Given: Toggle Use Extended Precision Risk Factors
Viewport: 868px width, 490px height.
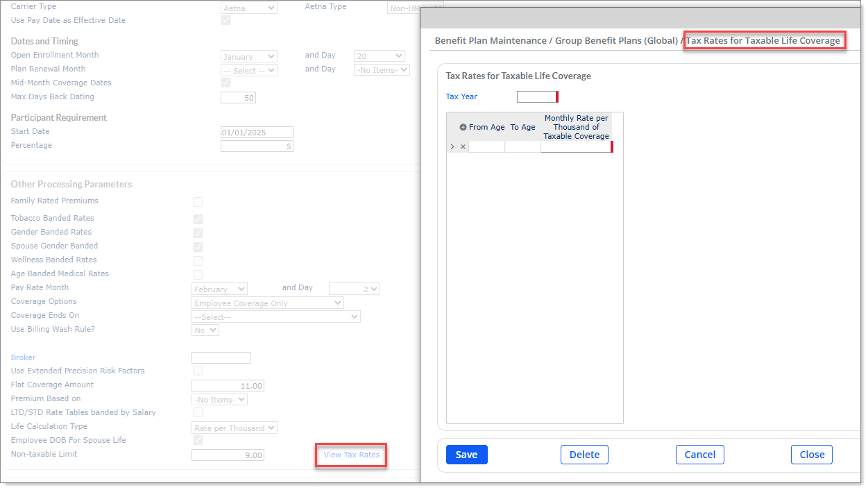Looking at the screenshot, I should pyautogui.click(x=198, y=371).
